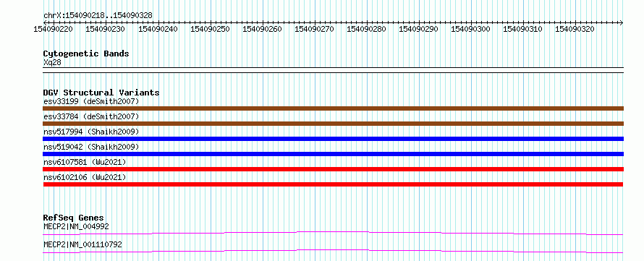Image resolution: width=644 pixels, height=261 pixels.
Task: Click ruler position 154090250
Action: (210, 29)
